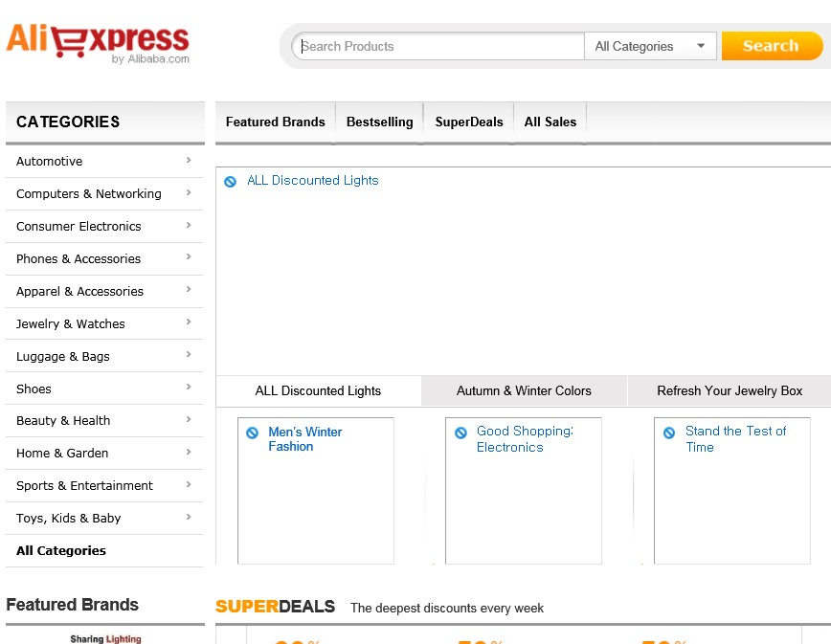Click the orange Search button
This screenshot has height=644, width=831.
click(772, 46)
